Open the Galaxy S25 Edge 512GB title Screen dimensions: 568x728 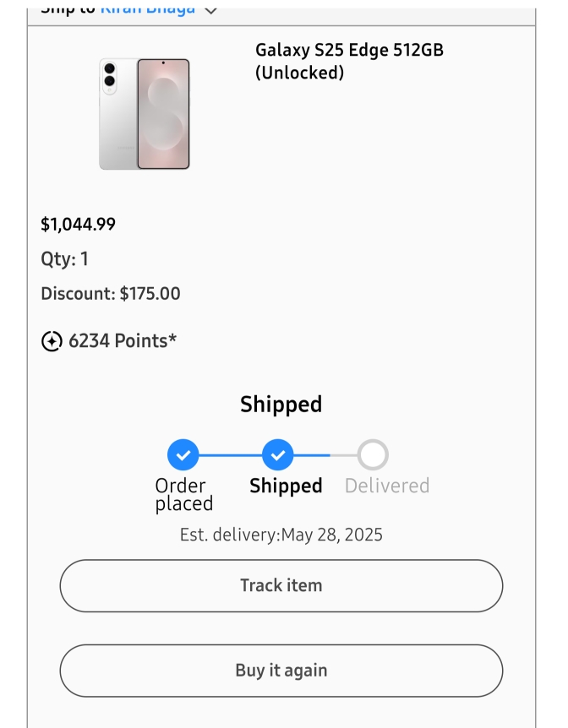[349, 61]
